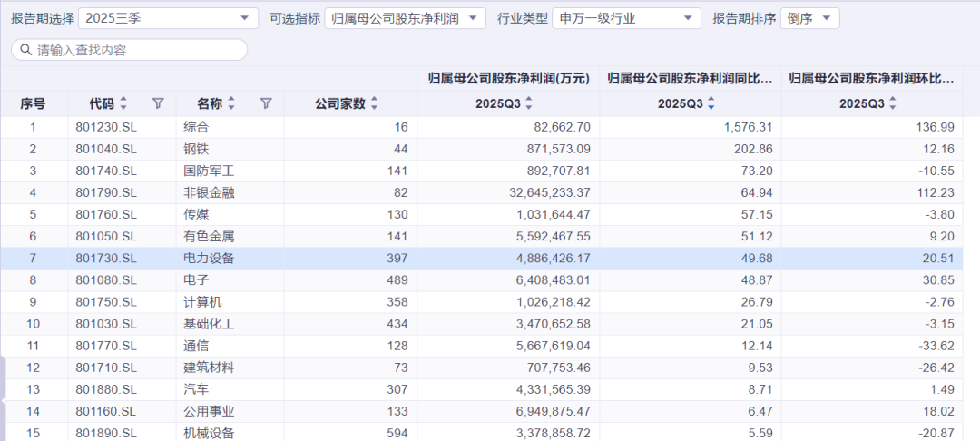
Task: Open the 可选指标 归属母公司股东净利润 dropdown
Action: 405,19
